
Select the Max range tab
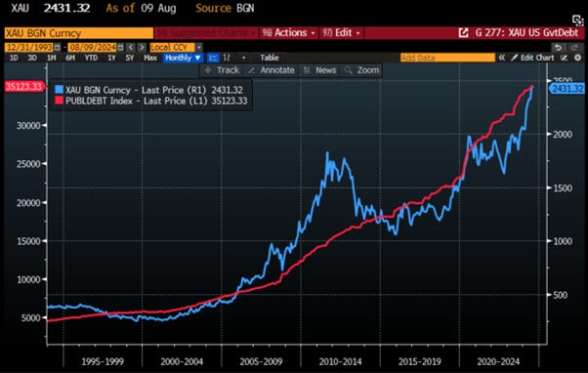[x=150, y=58]
